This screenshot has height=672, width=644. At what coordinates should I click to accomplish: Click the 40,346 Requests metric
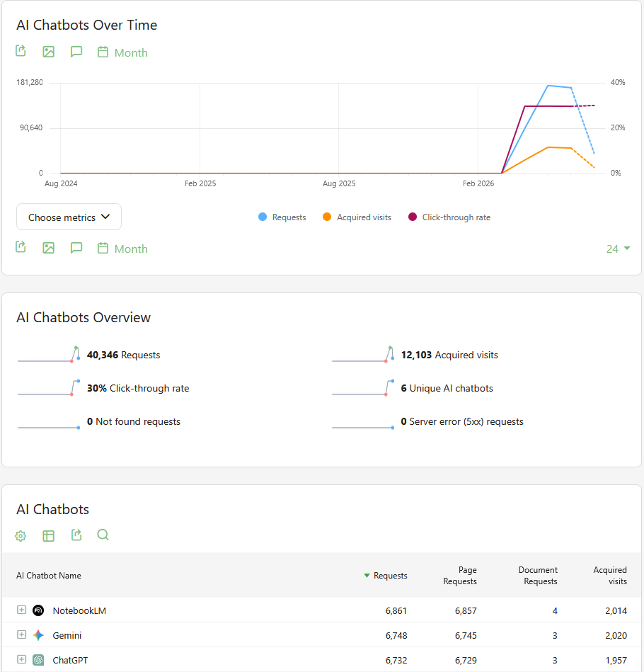pos(123,355)
